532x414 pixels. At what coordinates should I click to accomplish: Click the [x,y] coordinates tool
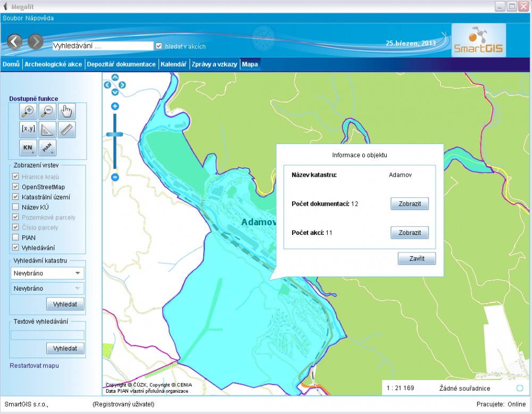28,129
